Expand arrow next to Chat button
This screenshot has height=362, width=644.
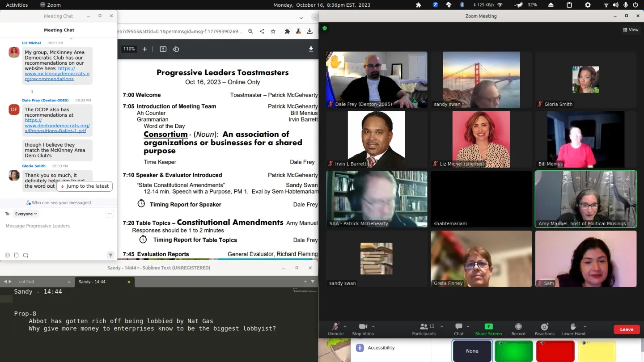[x=468, y=326]
